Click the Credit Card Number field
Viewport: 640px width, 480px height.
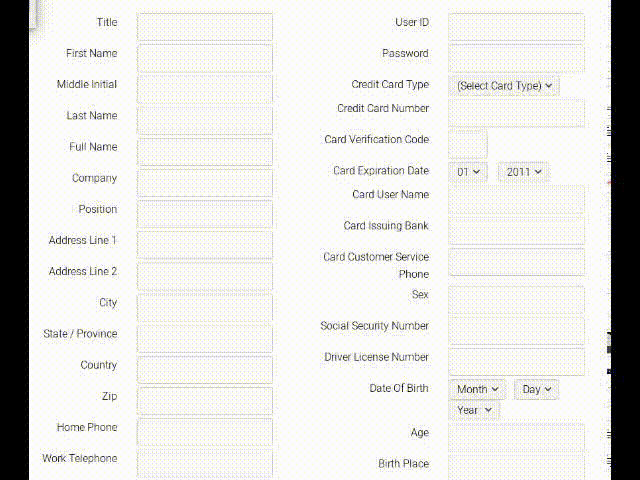516,113
